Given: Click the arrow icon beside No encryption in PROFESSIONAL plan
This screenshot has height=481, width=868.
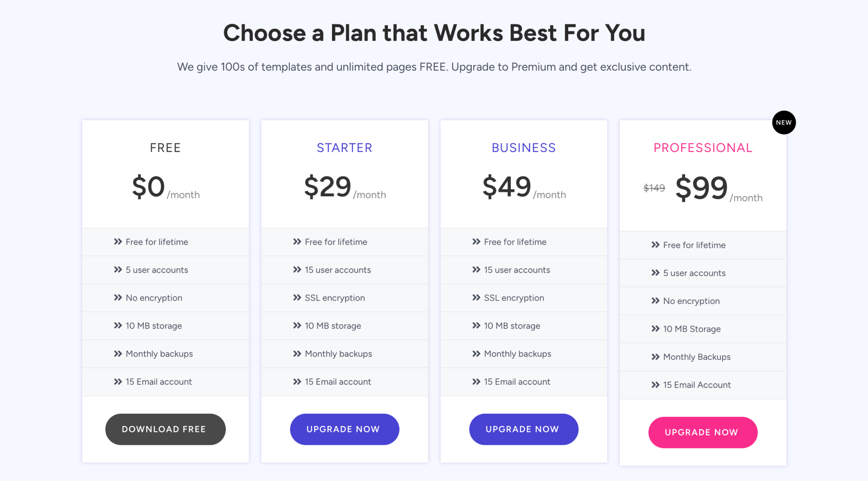Looking at the screenshot, I should pyautogui.click(x=655, y=301).
